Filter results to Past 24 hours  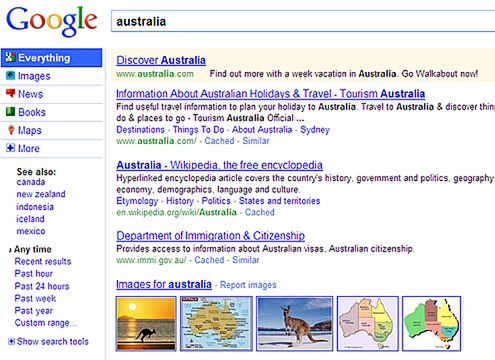42,286
